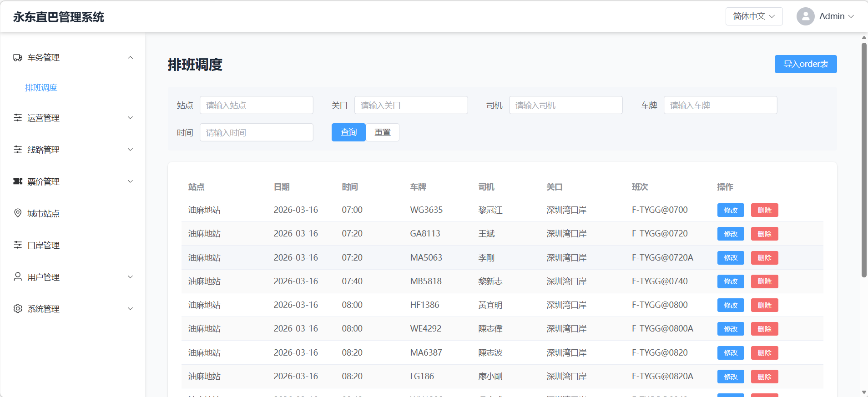Click the location pin icon for 城市站点
868x397 pixels.
18,213
